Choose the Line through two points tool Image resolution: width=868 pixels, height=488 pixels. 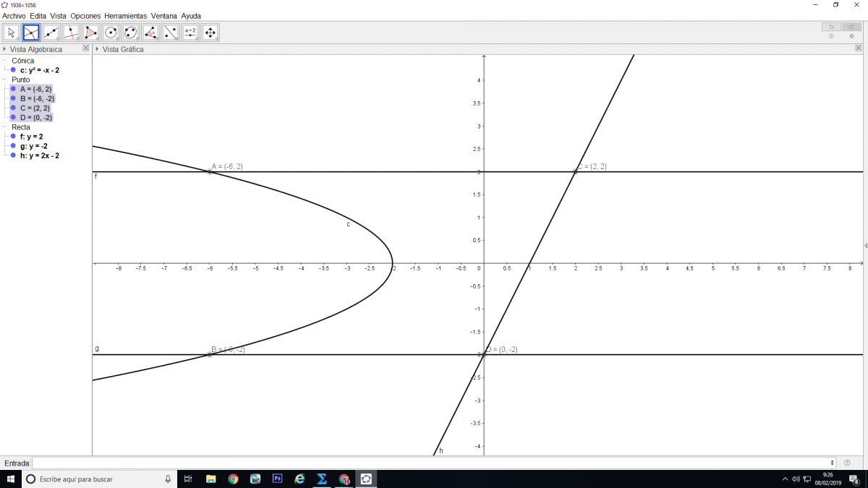(x=51, y=33)
